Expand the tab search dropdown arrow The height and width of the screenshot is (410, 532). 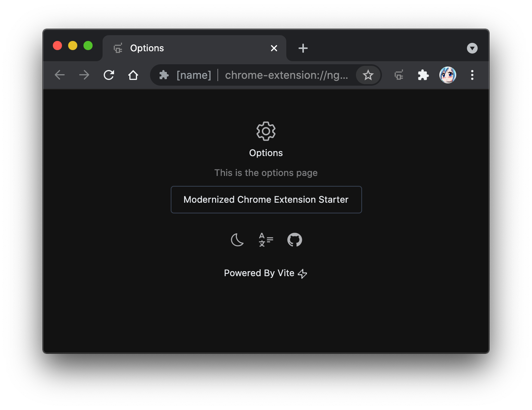[x=472, y=48]
